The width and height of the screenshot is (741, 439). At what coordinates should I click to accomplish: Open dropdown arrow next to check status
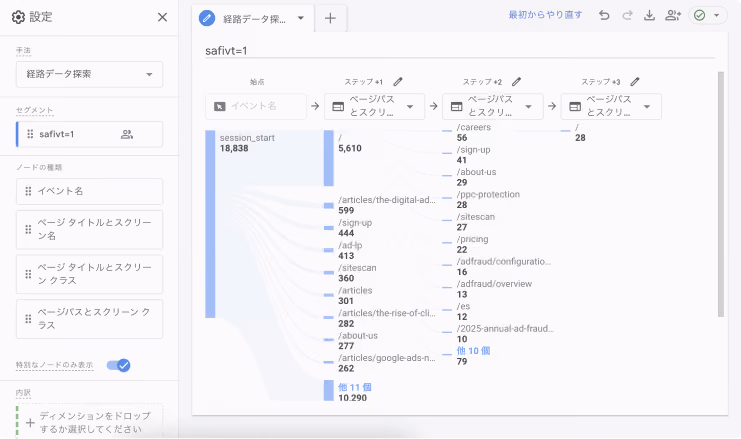(x=717, y=15)
